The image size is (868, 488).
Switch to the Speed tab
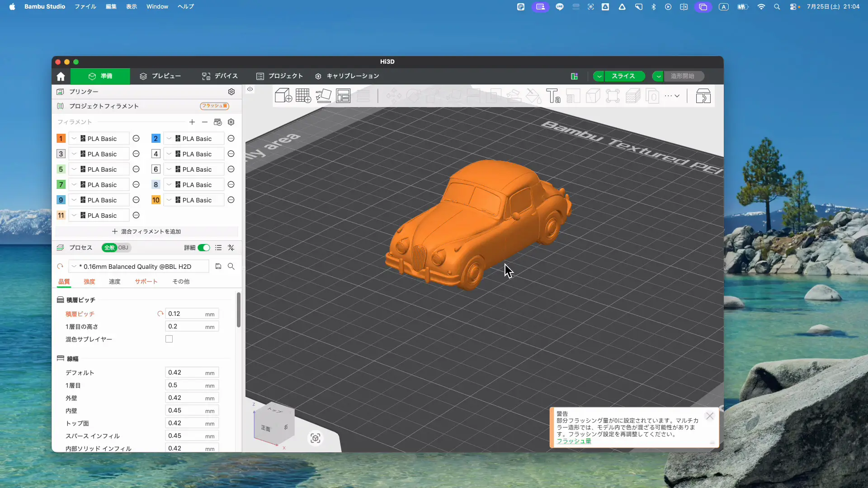115,282
